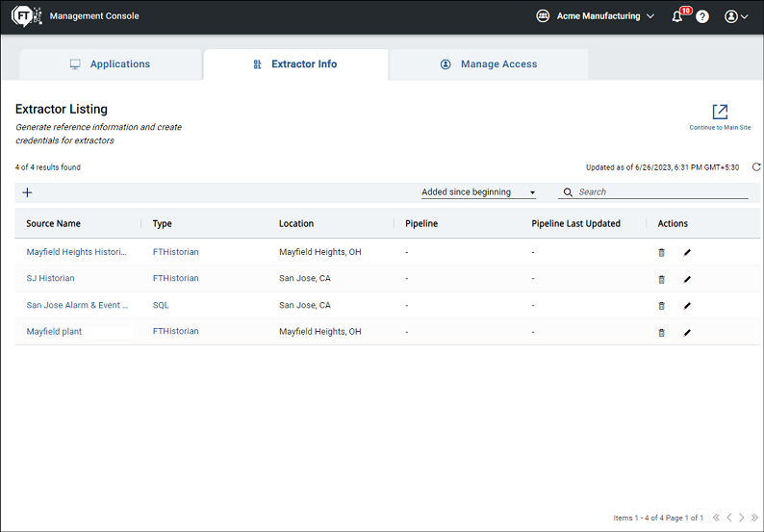Delete the Mayfield Heights Histori... extractor
The width and height of the screenshot is (764, 532).
coord(662,252)
